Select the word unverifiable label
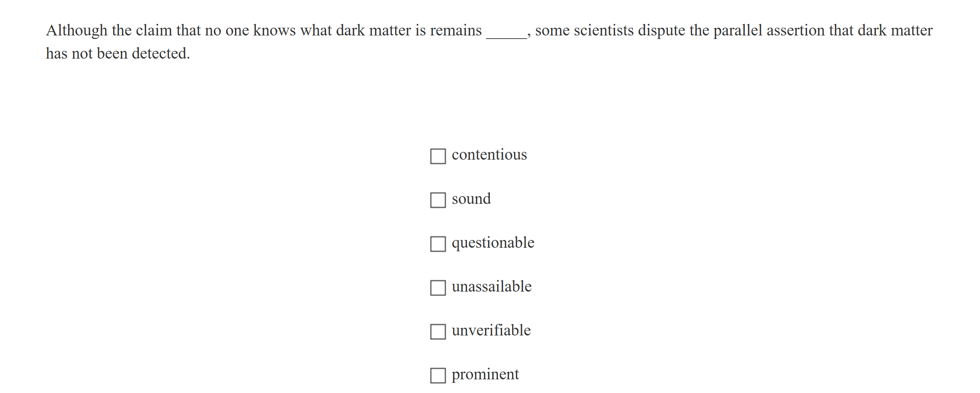This screenshot has height=393, width=980. [491, 330]
